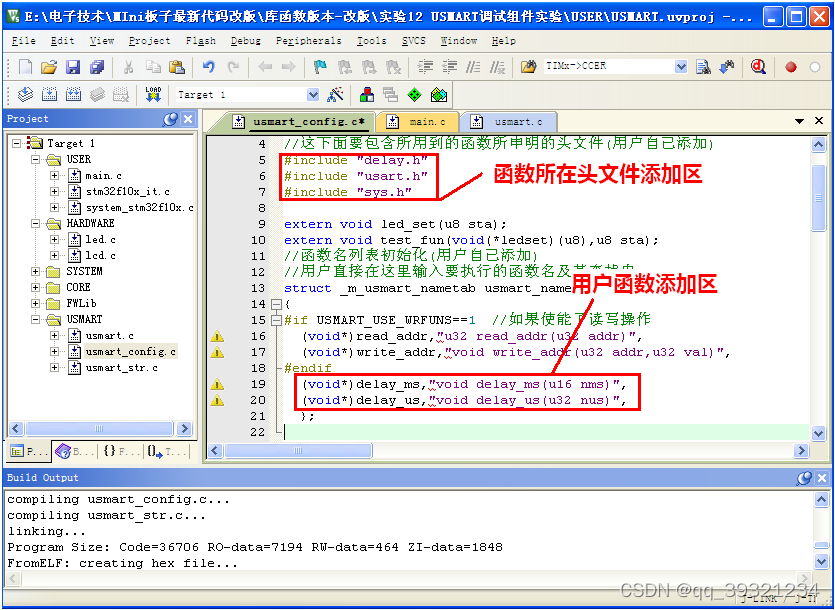The height and width of the screenshot is (610, 835).
Task: Select usmart_str.c in the project tree
Action: coord(121,368)
